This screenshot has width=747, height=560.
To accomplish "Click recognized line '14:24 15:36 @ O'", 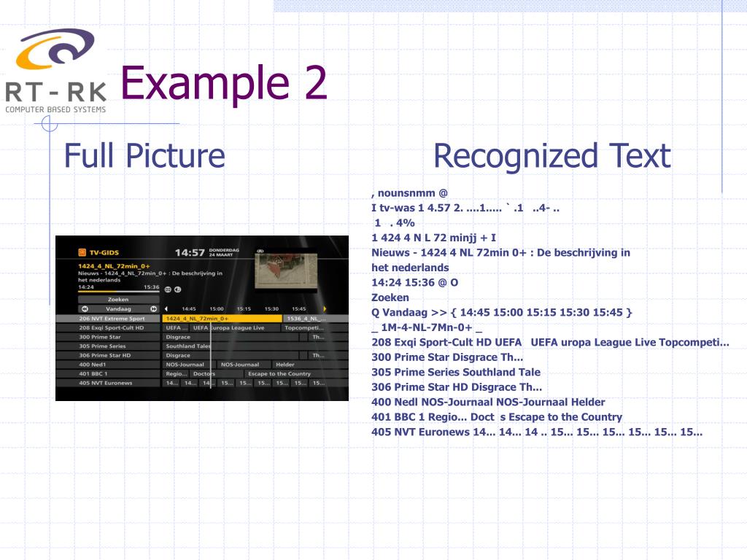I will pyautogui.click(x=415, y=282).
